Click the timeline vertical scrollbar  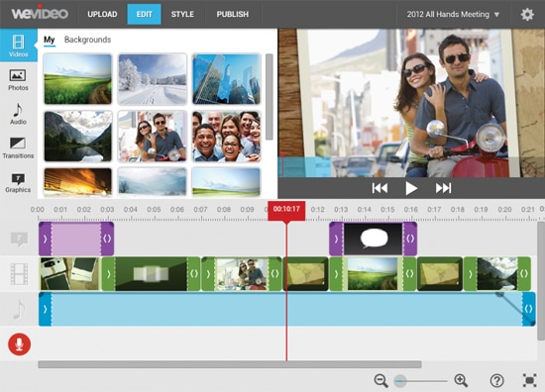[x=540, y=281]
